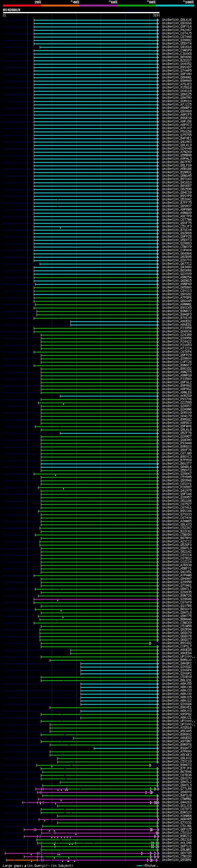Select the UniRef100_C9WSP9 hit label
Image resolution: width=197 pixels, height=868 pixels.
tap(177, 50)
